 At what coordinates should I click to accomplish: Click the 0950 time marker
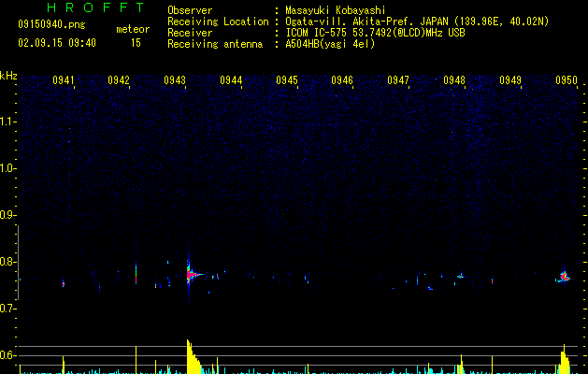tap(566, 80)
